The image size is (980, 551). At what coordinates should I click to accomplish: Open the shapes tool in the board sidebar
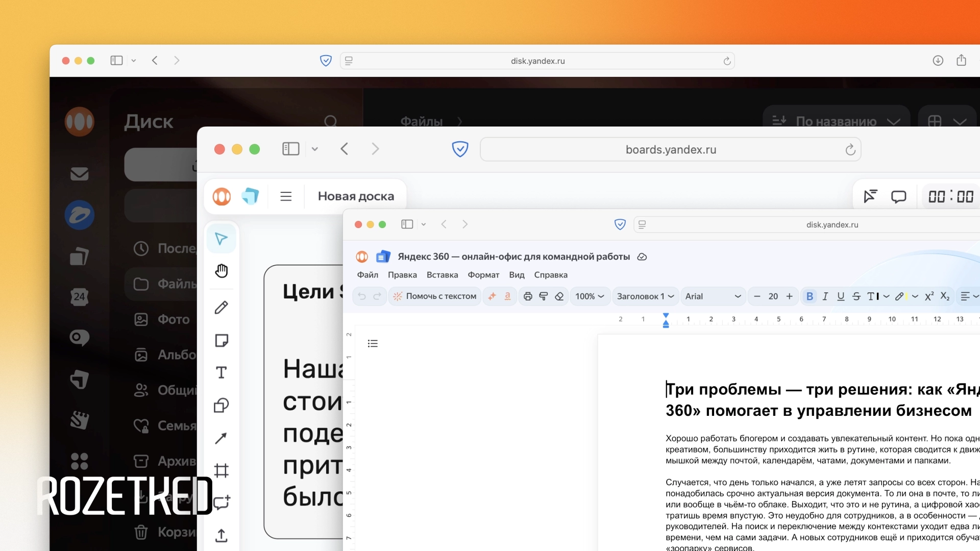(x=222, y=405)
